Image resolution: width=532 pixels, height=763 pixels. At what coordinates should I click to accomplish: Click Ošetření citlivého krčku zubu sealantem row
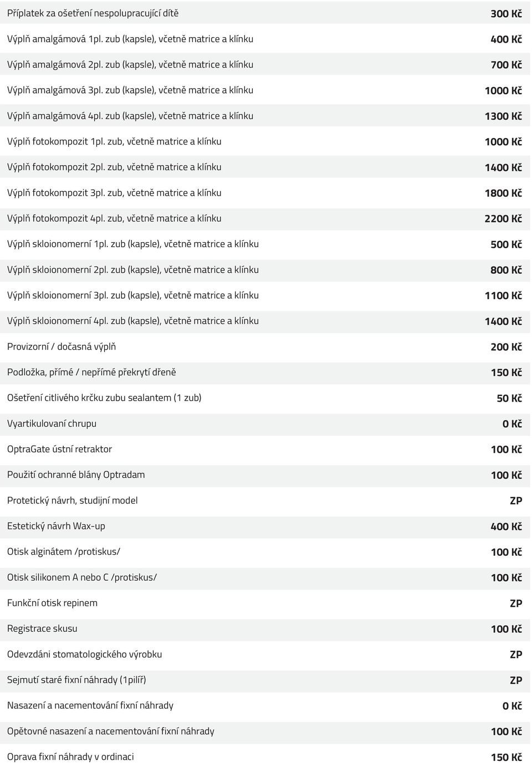265,398
